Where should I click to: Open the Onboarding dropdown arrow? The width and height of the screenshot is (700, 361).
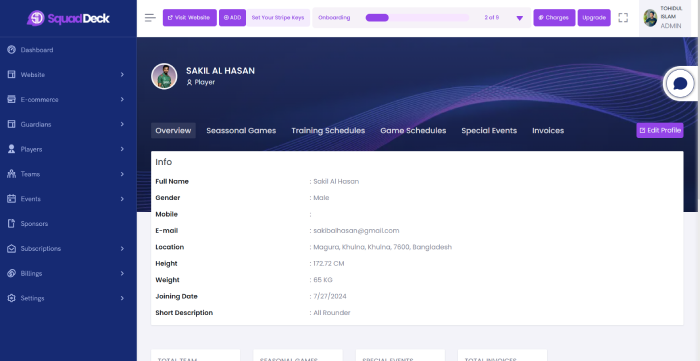(x=520, y=18)
